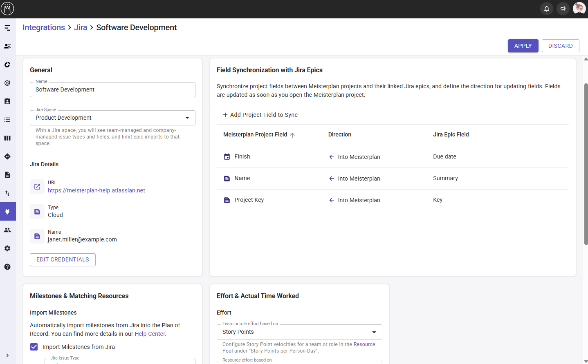Open the settings gear sidebar icon

click(7, 248)
